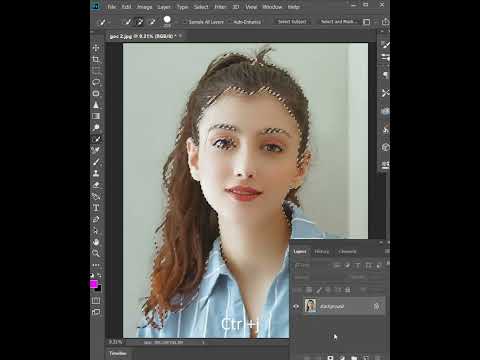Click the zoom percentage field in status bar
Image resolution: width=480 pixels, height=360 pixels.
click(115, 342)
